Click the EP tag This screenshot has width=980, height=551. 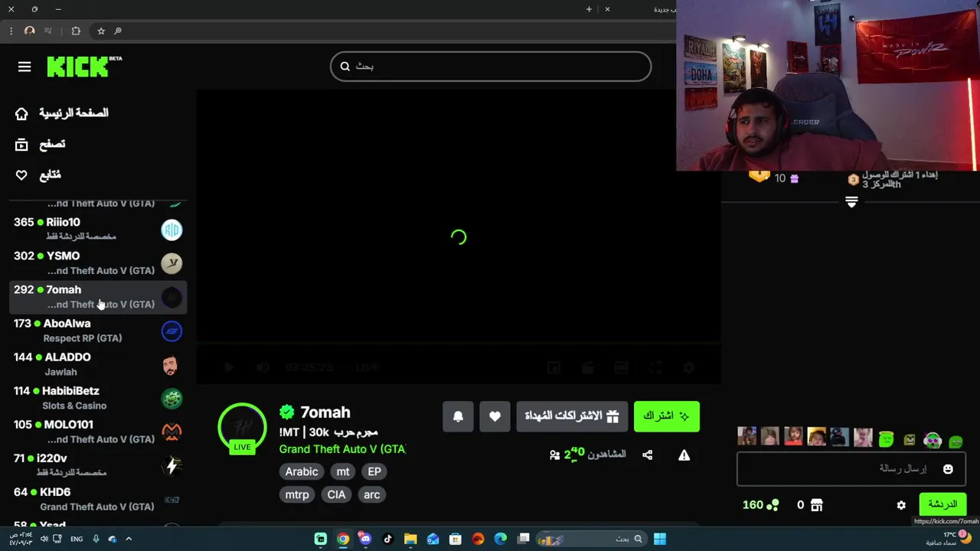pos(374,471)
